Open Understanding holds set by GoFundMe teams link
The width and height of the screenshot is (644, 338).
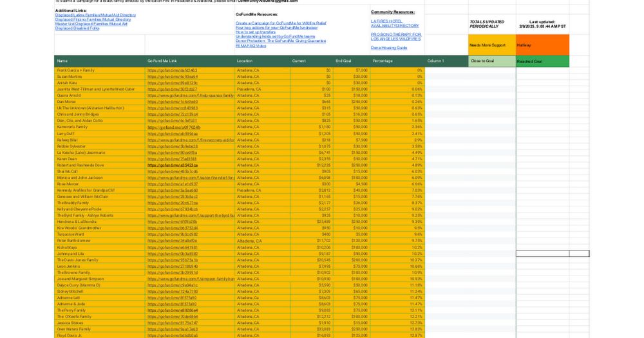(x=275, y=37)
